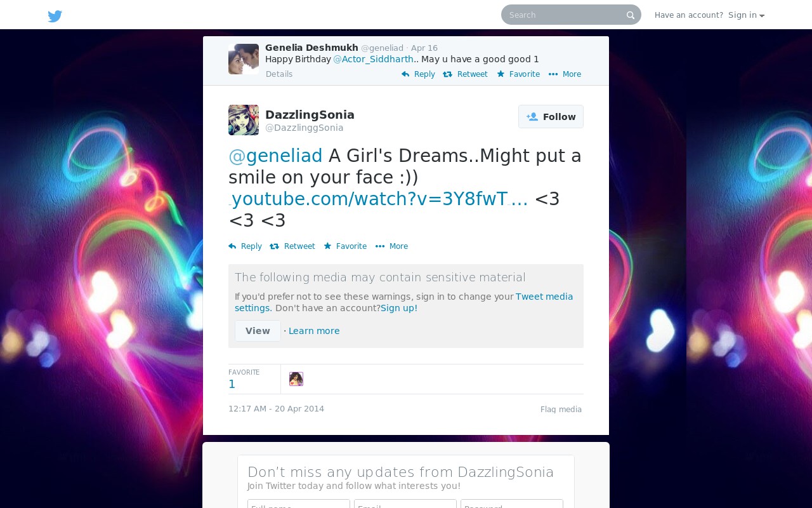Click the 12:17 AM - 20 Apr 2014 timestamp
The height and width of the screenshot is (508, 812).
click(276, 409)
